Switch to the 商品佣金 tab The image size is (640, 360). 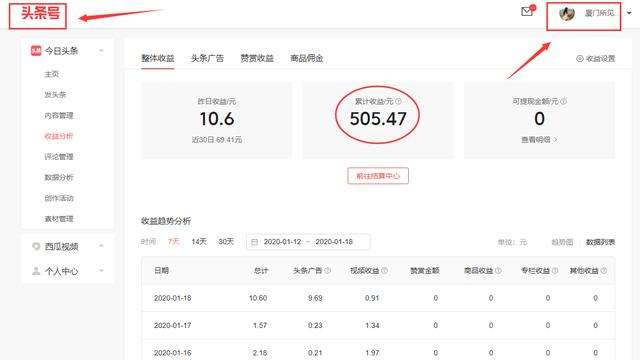(x=307, y=58)
